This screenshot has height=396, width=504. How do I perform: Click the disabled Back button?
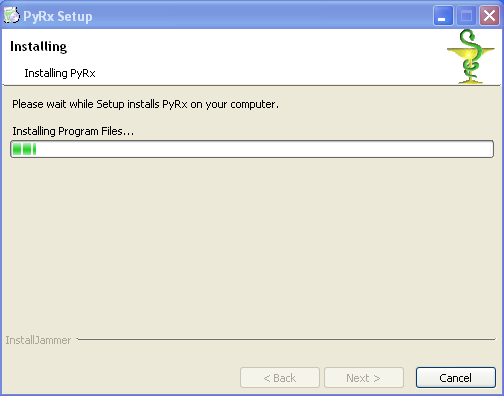click(x=280, y=378)
